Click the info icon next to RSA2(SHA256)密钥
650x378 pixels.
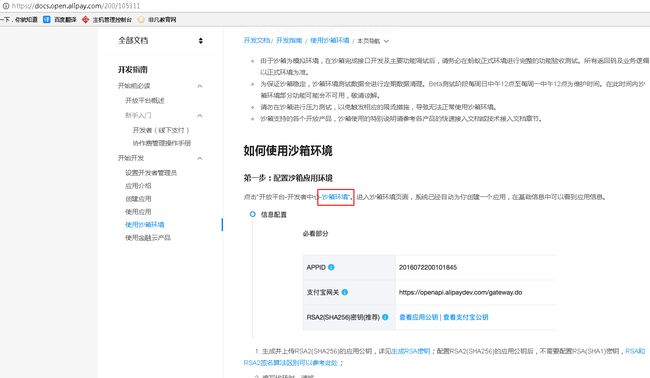(385, 317)
